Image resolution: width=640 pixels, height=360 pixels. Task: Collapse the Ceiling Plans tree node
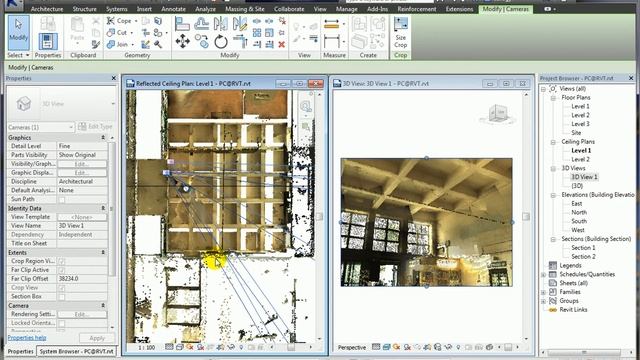[553, 142]
